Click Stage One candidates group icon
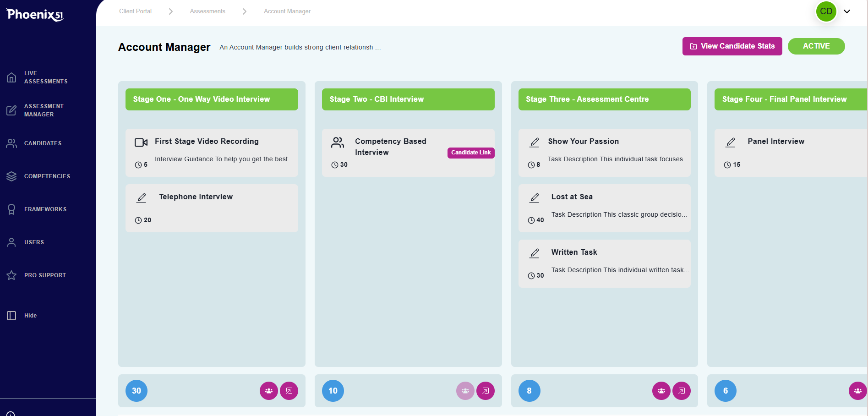This screenshot has width=868, height=416. [x=269, y=391]
